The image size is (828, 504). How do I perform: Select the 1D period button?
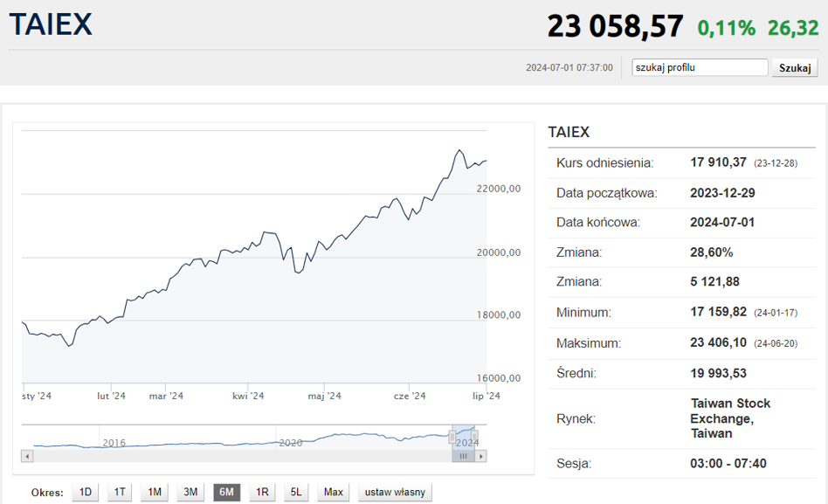[85, 492]
